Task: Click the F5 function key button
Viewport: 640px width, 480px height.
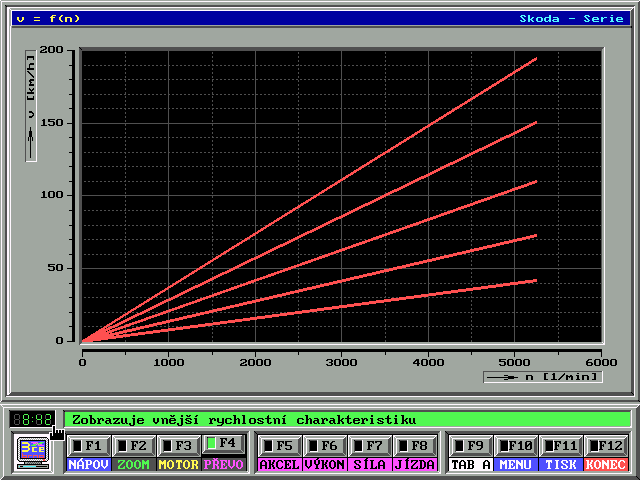Action: coord(279,446)
